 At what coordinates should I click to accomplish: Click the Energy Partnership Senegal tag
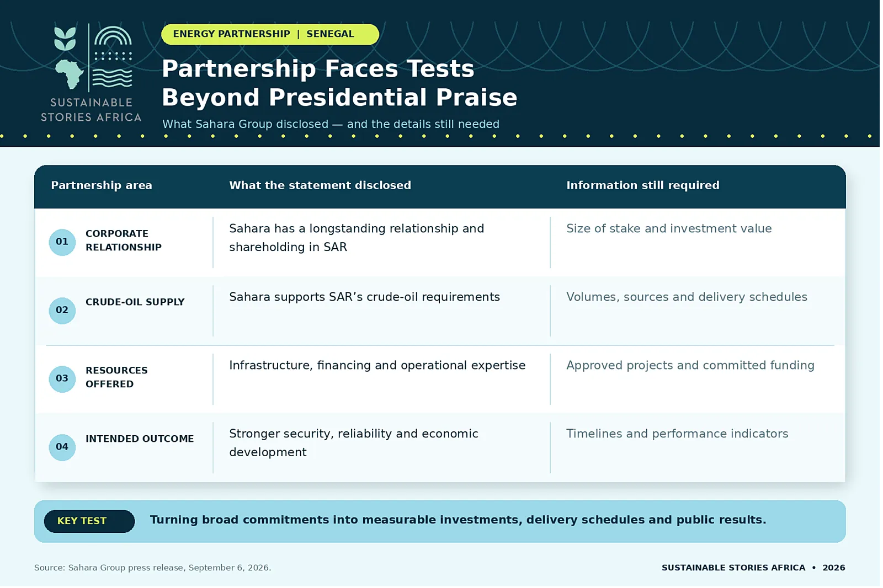pyautogui.click(x=270, y=34)
